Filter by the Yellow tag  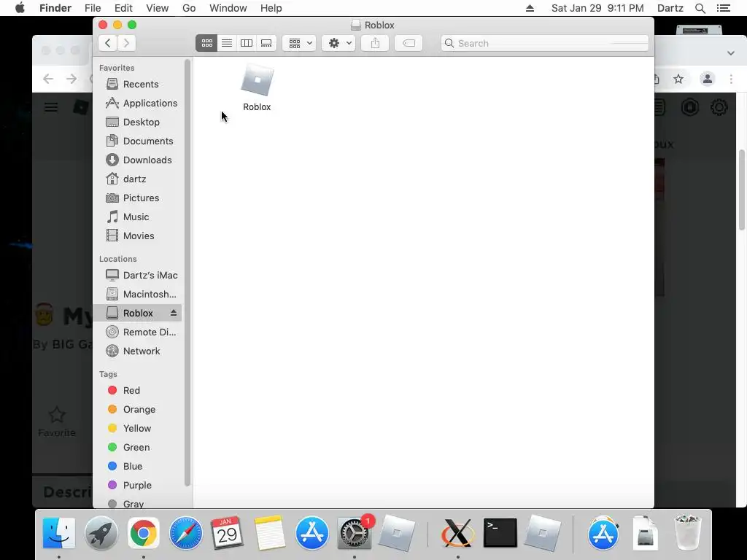tap(137, 429)
